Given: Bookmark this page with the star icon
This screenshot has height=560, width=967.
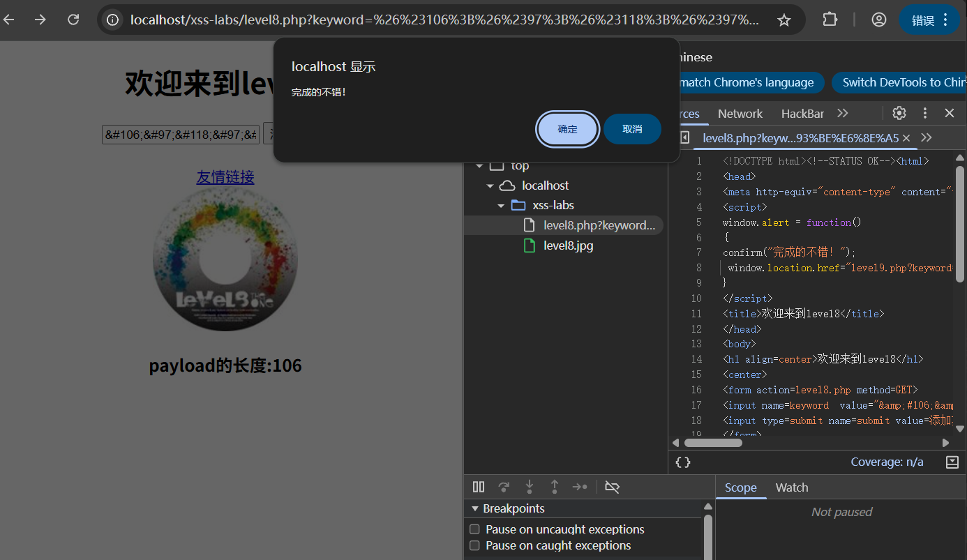Looking at the screenshot, I should pyautogui.click(x=784, y=20).
